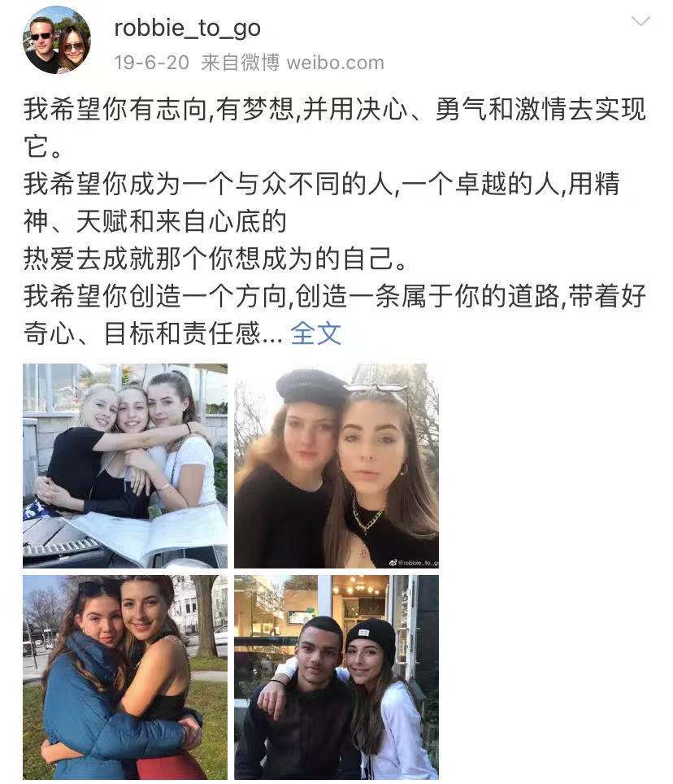This screenshot has height=784, width=673.
Task: Click the ellipsis before 全文
Action: pos(273,341)
